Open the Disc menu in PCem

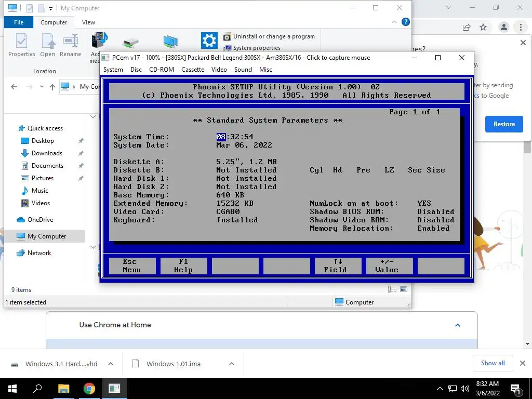click(x=136, y=70)
